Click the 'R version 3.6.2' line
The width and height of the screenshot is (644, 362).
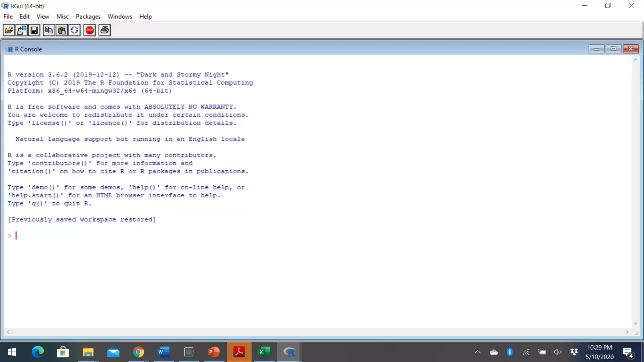(x=118, y=74)
